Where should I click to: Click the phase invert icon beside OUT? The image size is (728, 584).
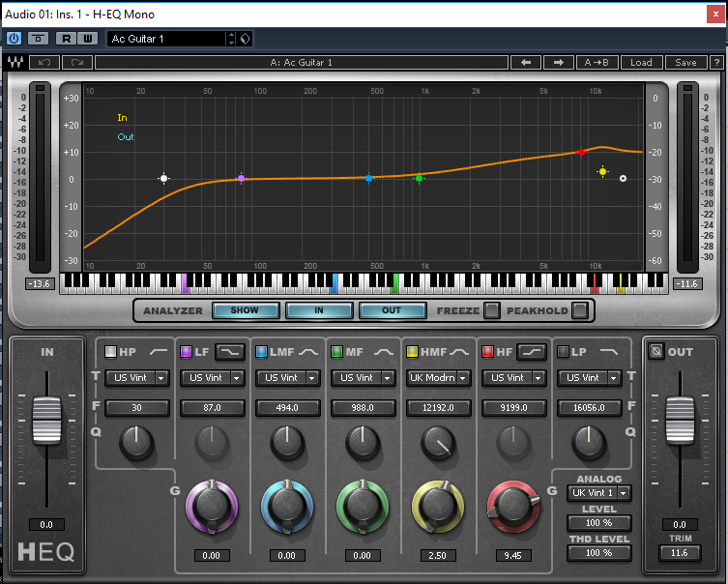tap(656, 350)
